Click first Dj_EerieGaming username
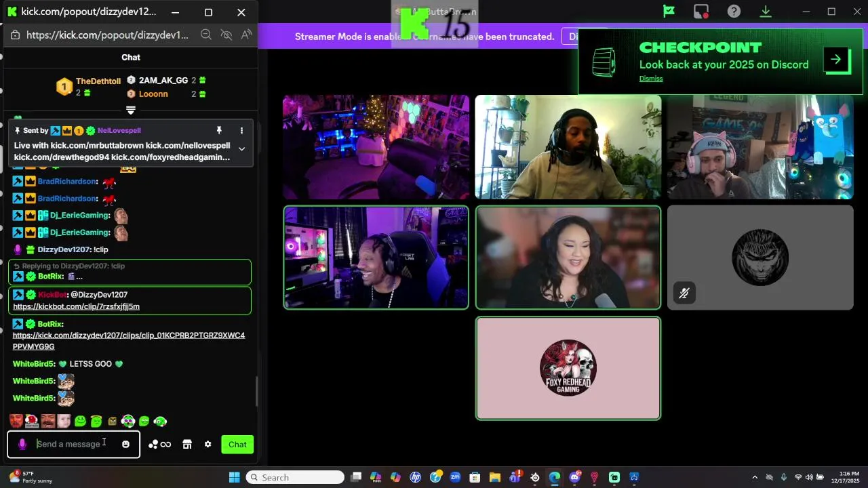The width and height of the screenshot is (868, 488). click(x=80, y=215)
